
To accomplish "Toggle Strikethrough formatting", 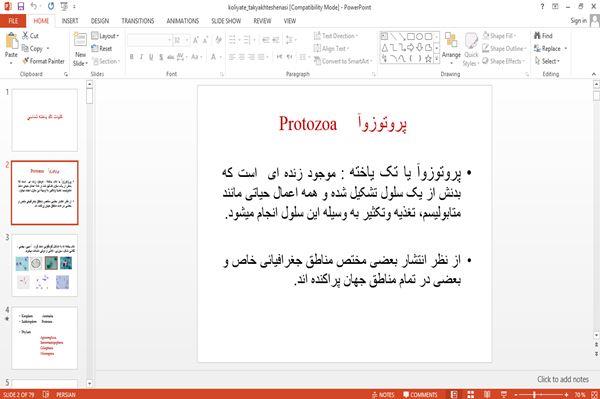I will point(171,57).
